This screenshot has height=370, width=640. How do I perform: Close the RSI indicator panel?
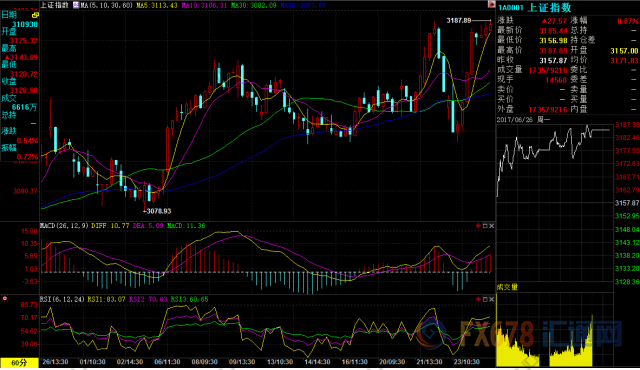pos(491,299)
